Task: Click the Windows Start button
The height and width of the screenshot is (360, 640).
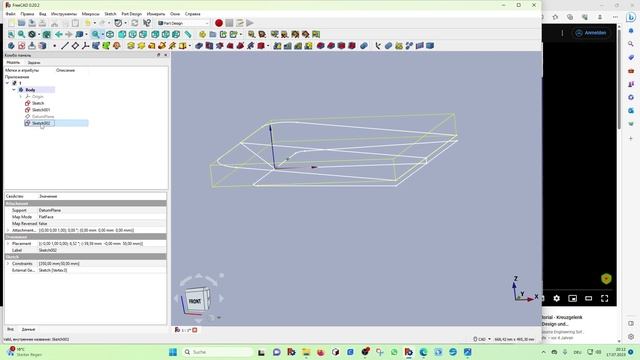Action: point(173,352)
